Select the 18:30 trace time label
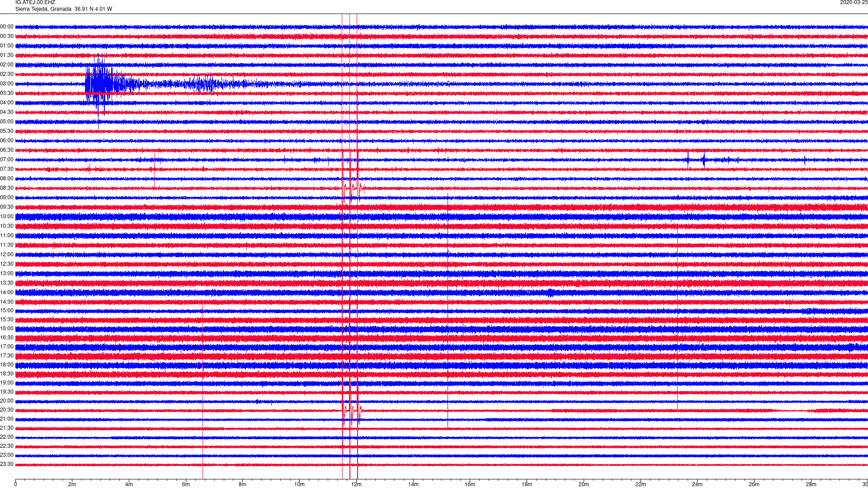Image resolution: width=868 pixels, height=488 pixels. click(x=7, y=374)
